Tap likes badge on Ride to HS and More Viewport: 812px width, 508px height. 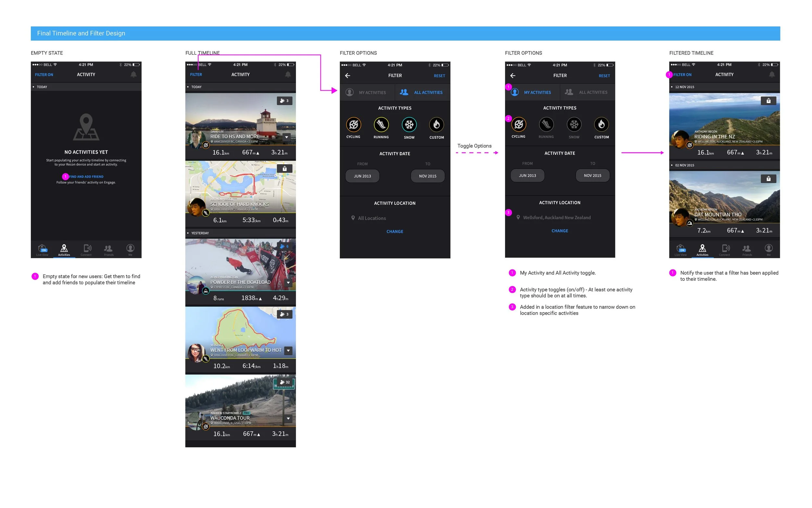coord(284,101)
